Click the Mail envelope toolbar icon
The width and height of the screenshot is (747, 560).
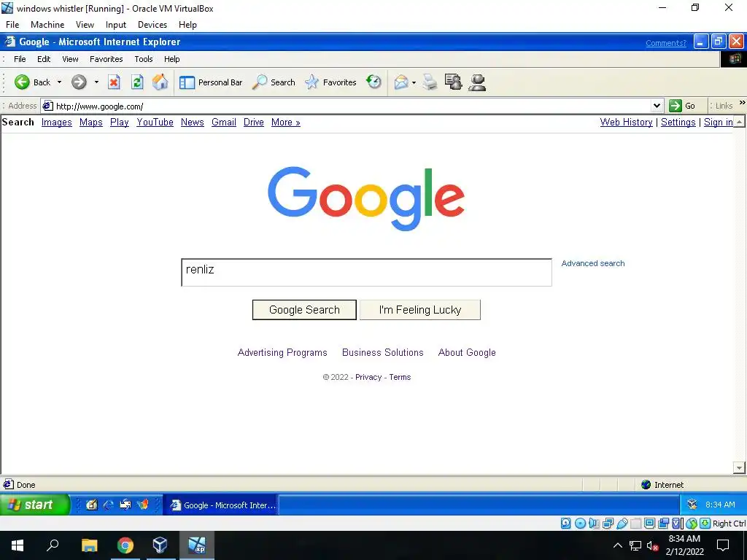[x=401, y=82]
